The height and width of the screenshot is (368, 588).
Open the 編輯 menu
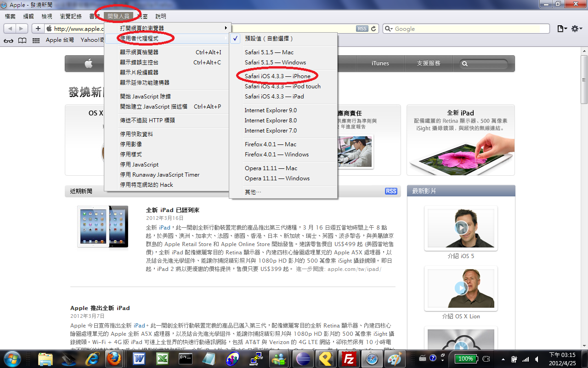pos(28,17)
